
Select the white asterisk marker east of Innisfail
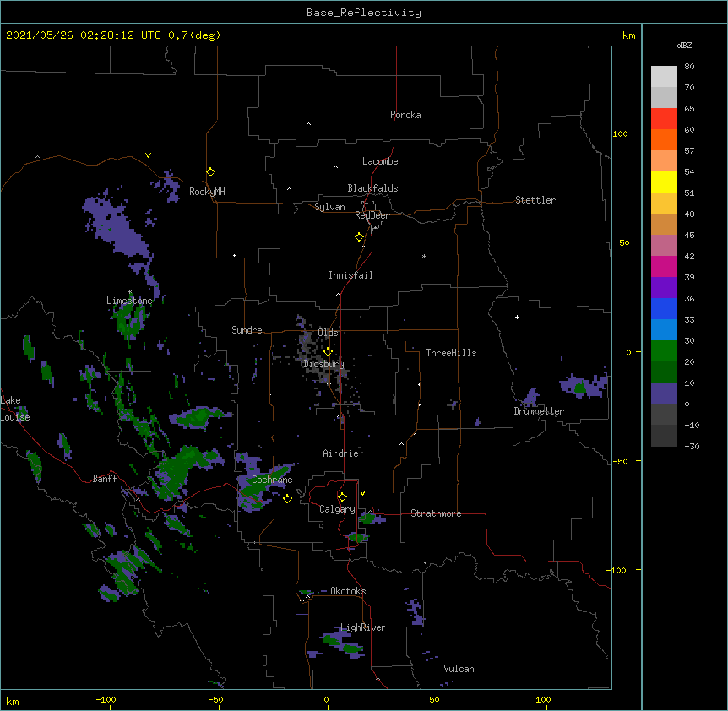coord(424,256)
